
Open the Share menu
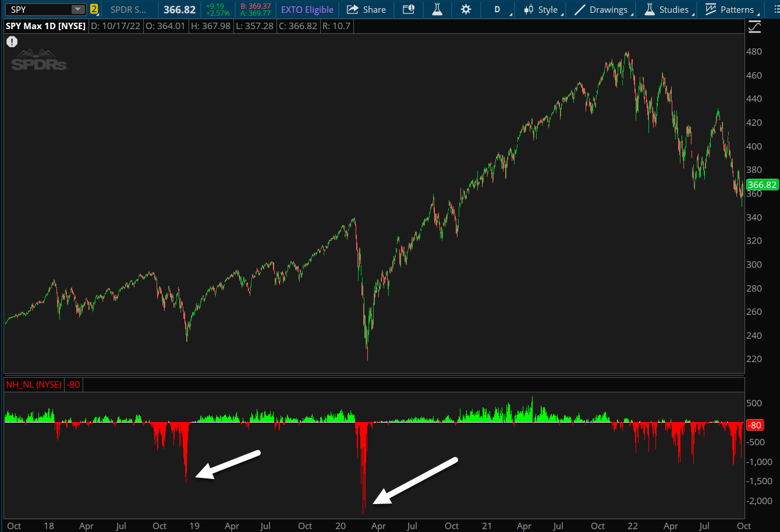pos(367,9)
